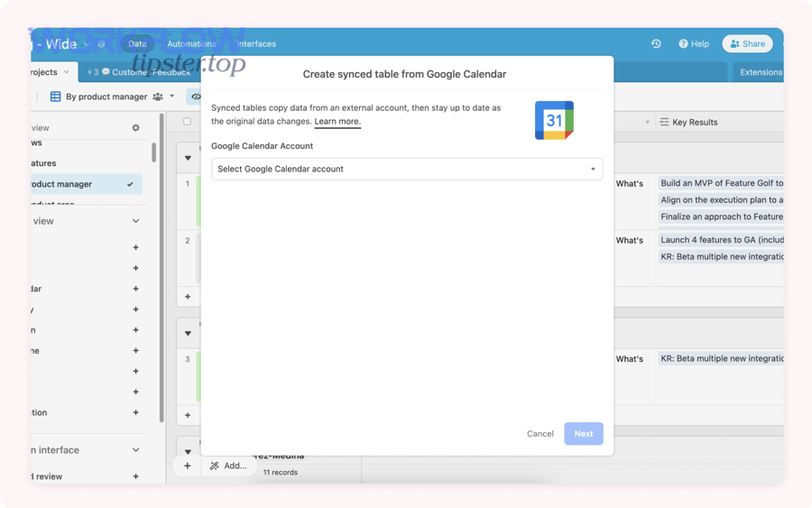Click 'Align on the execution plan' cell
The height and width of the screenshot is (508, 812).
(x=721, y=200)
